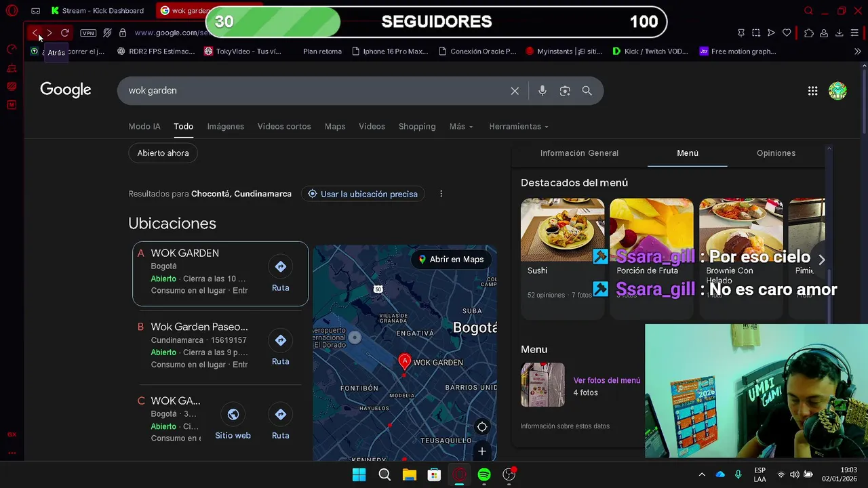Open the extensions cube icon
The width and height of the screenshot is (868, 488).
tap(808, 33)
